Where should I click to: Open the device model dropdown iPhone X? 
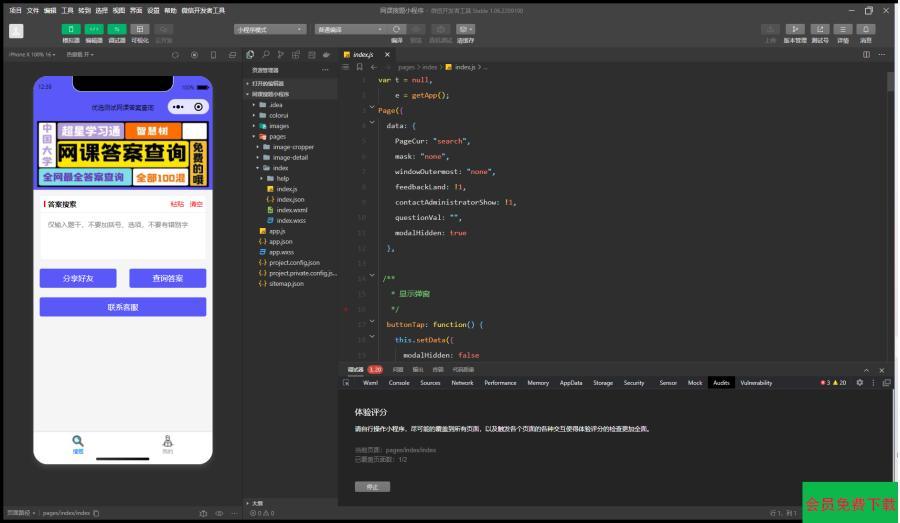click(32, 55)
